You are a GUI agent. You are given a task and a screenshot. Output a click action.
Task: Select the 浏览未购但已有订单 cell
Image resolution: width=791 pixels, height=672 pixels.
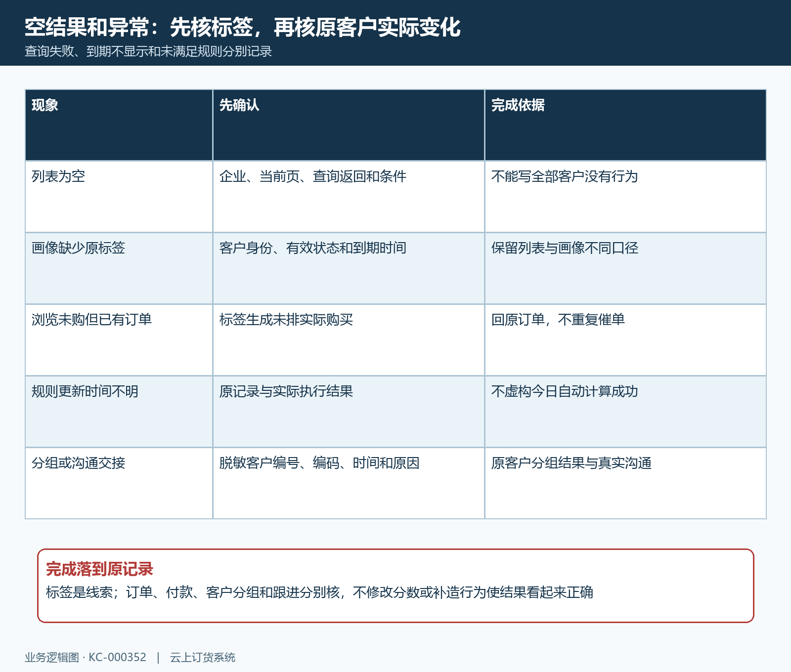click(x=119, y=340)
